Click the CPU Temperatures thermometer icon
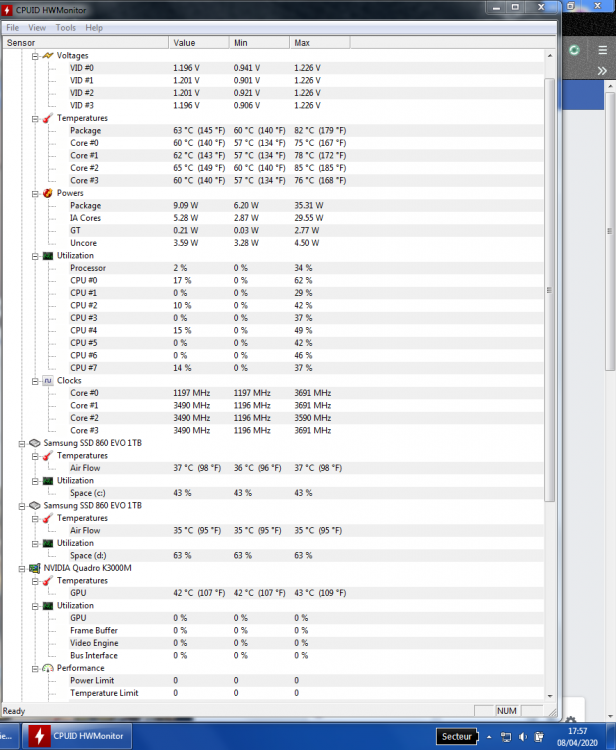The width and height of the screenshot is (616, 750). pos(48,118)
